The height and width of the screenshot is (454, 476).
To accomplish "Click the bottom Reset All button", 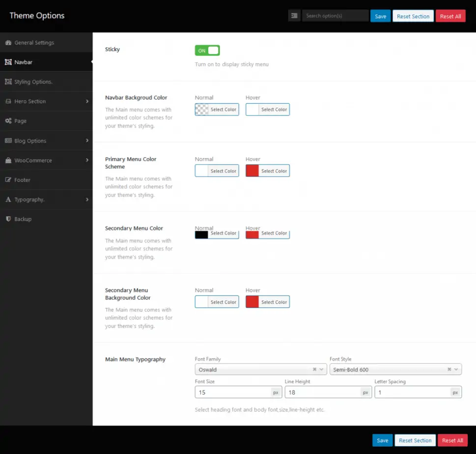I will tap(452, 440).
